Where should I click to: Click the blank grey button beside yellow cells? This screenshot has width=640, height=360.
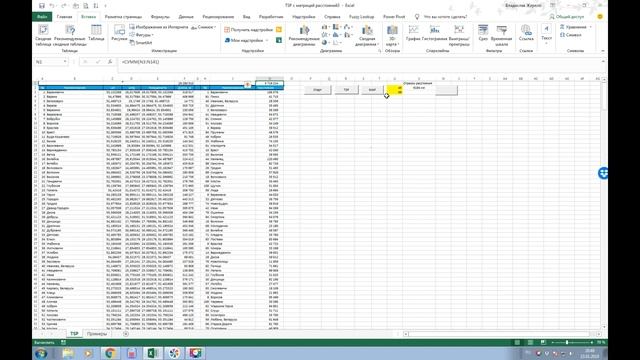[x=446, y=90]
